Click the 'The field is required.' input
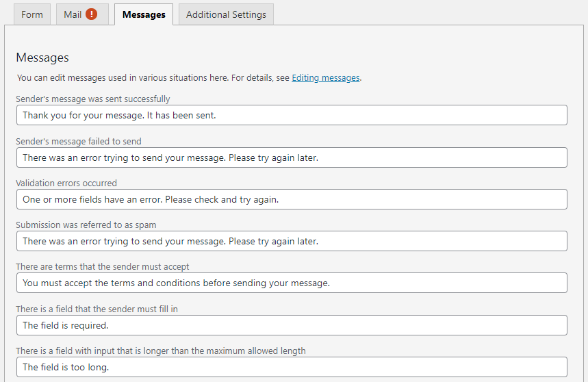This screenshot has width=588, height=382. click(292, 325)
